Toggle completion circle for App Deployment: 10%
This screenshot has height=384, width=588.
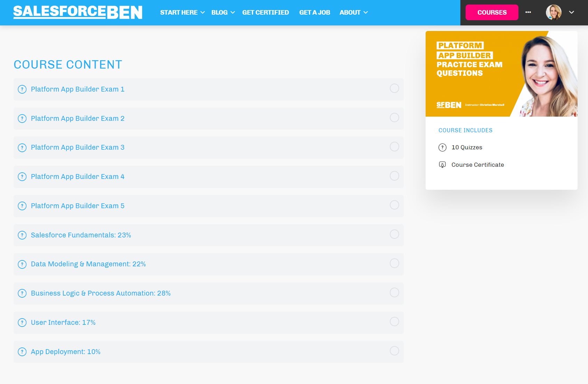[394, 351]
